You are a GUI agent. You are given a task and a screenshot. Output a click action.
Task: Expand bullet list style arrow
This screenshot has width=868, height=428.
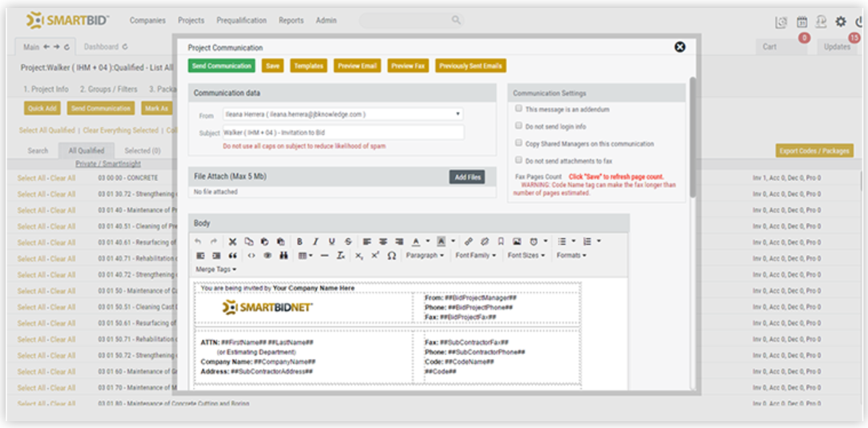574,241
